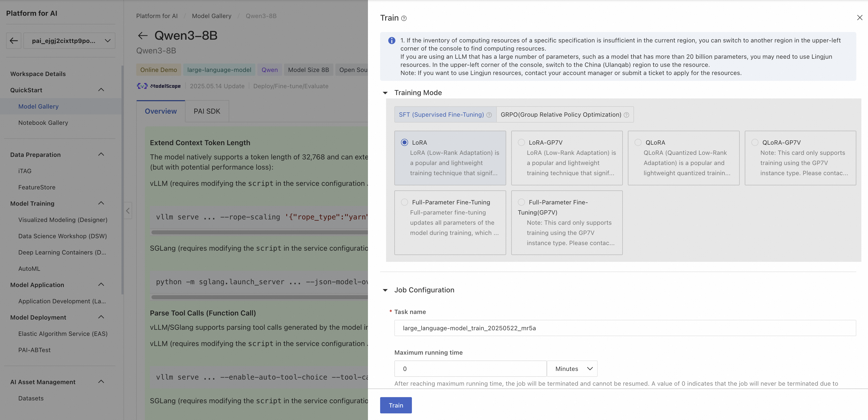Click the back arrow beside Qwen3-8B title
The image size is (868, 420).
pyautogui.click(x=143, y=36)
